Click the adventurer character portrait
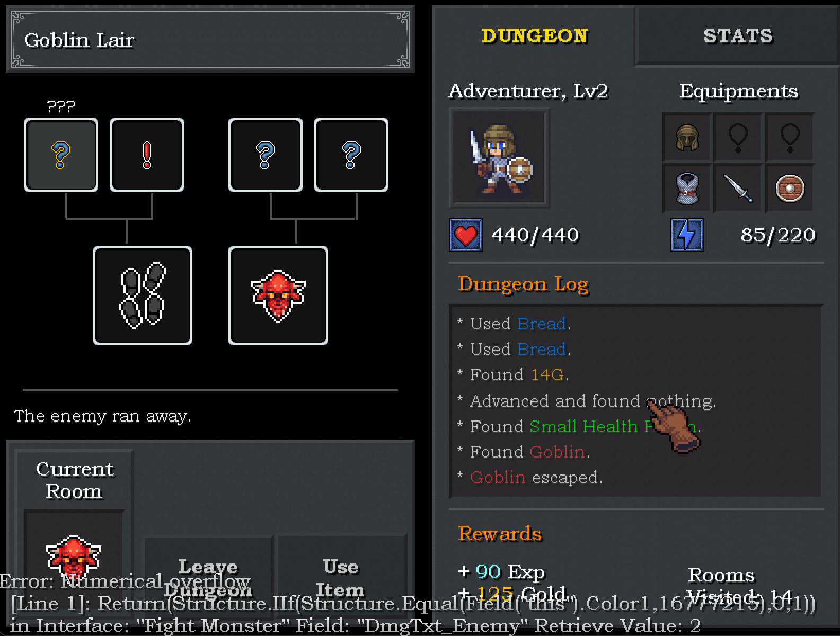840x636 pixels. tap(499, 158)
